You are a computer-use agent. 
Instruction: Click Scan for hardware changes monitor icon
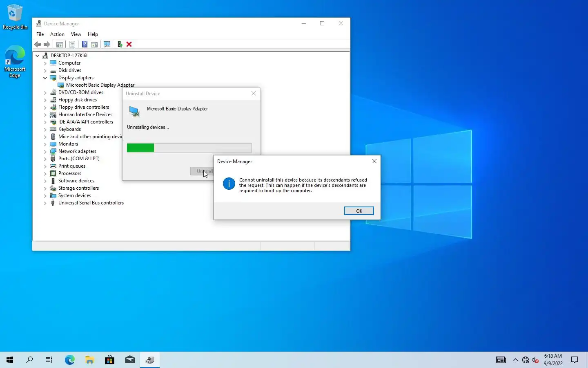click(107, 44)
